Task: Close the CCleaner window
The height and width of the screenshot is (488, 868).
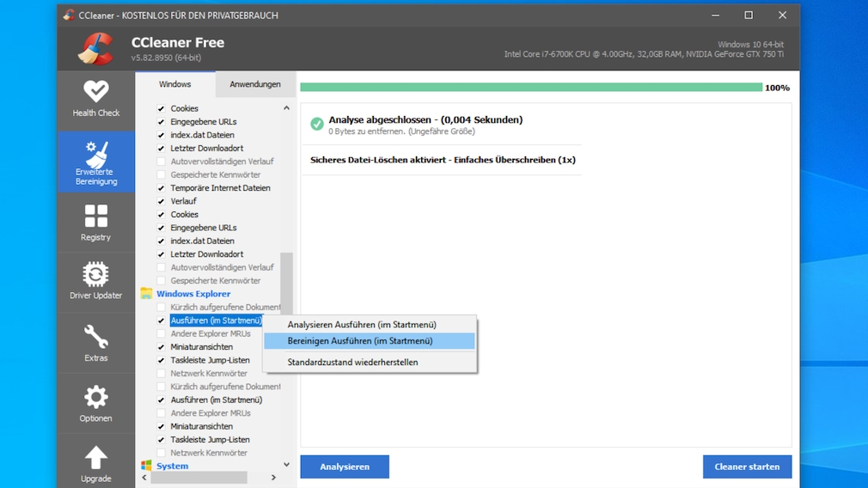Action: click(782, 15)
